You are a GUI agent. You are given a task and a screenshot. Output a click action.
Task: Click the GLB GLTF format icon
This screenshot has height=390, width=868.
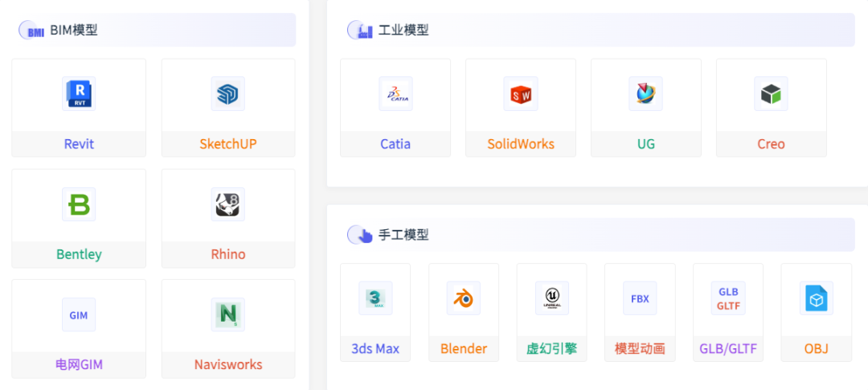[728, 298]
